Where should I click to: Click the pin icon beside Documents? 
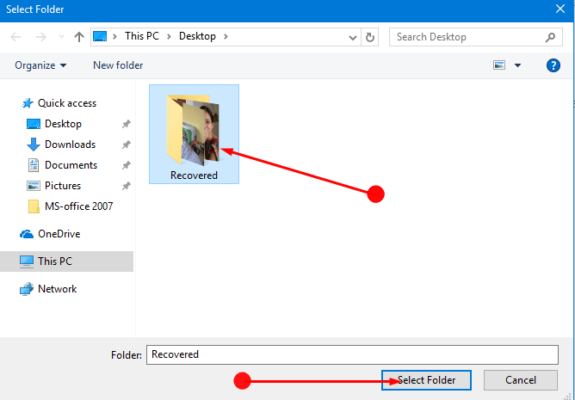pos(126,166)
